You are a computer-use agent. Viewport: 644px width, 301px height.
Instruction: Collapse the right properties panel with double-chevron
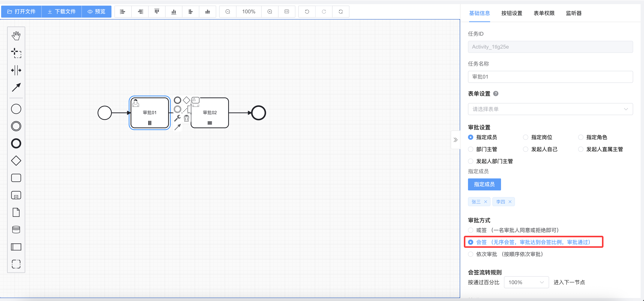tap(455, 140)
